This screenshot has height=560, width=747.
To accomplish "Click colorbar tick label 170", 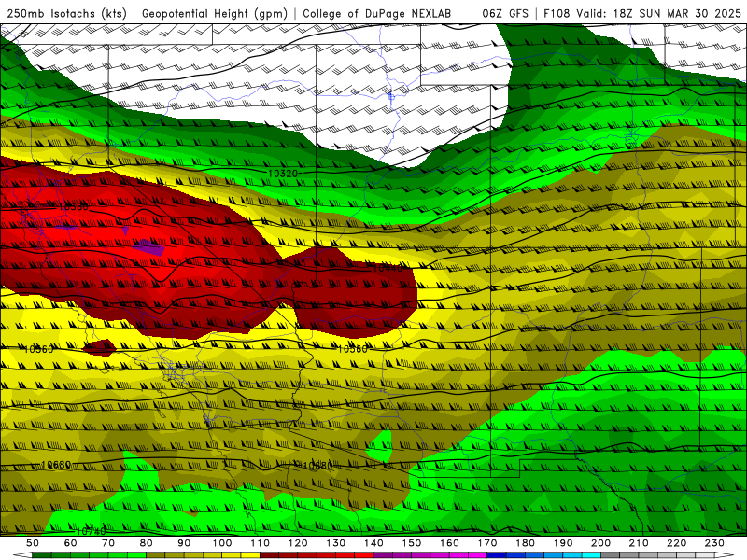I will (x=486, y=543).
